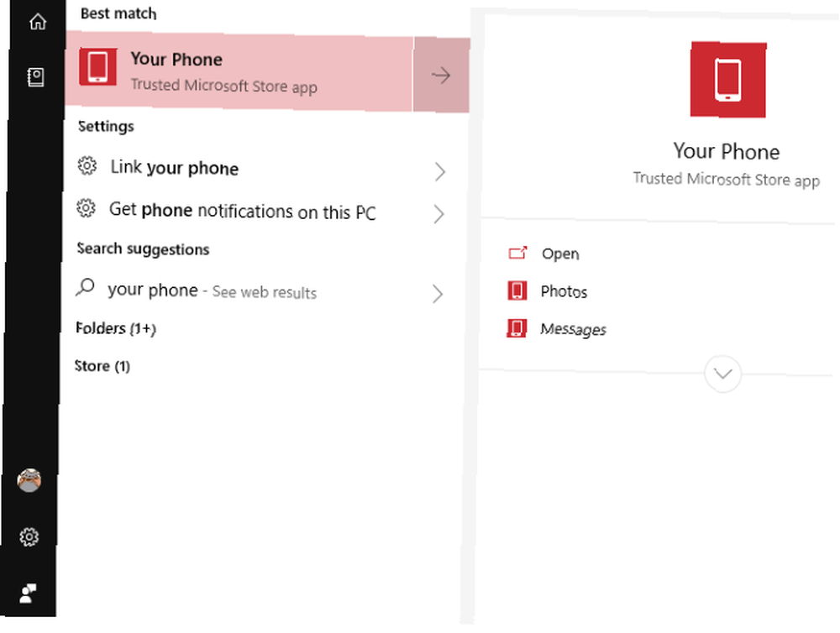The width and height of the screenshot is (840, 633).
Task: Click the user account avatar
Action: pyautogui.click(x=29, y=480)
